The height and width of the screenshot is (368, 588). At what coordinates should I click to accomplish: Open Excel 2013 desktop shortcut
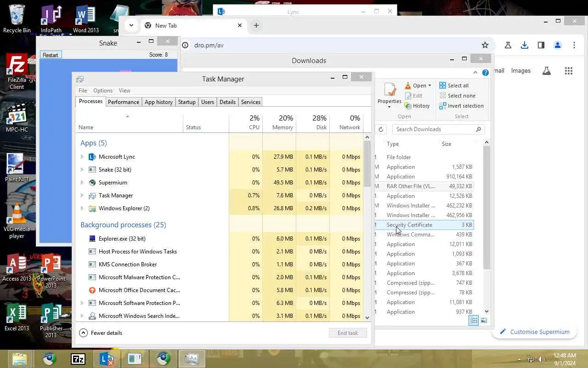pos(17,317)
